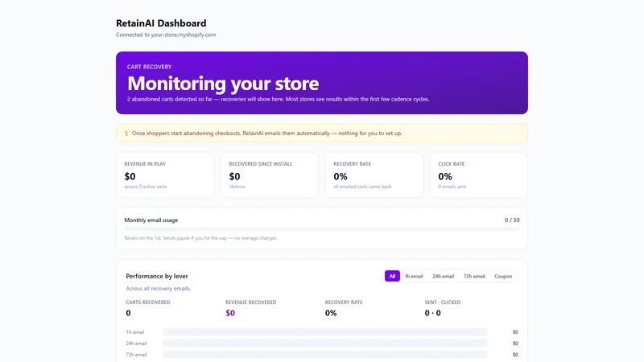The height and width of the screenshot is (362, 644).
Task: Click the tip about shoppers abandoning checkouts
Action: [267, 133]
